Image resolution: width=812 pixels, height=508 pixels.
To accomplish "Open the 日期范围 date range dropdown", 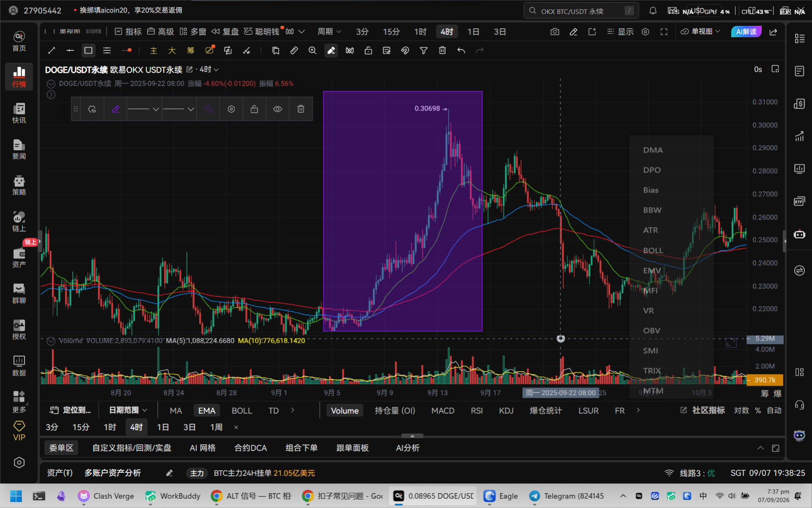I will 128,410.
